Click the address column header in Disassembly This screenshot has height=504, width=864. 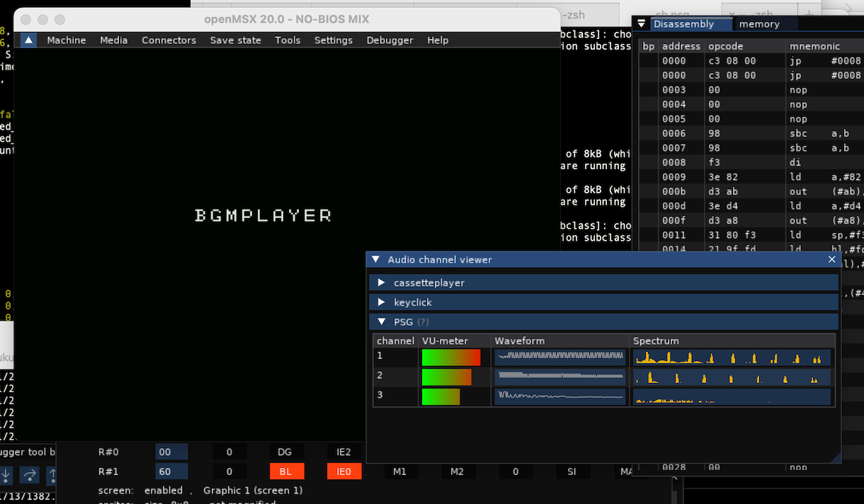click(681, 46)
